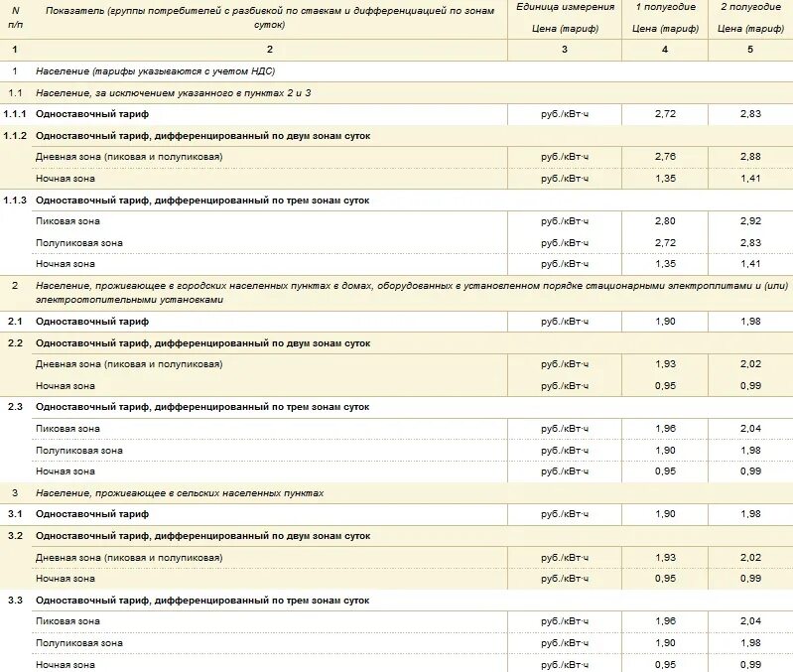
Task: Click 'Пиковая зона' under section 1.1.3
Action: tap(67, 221)
